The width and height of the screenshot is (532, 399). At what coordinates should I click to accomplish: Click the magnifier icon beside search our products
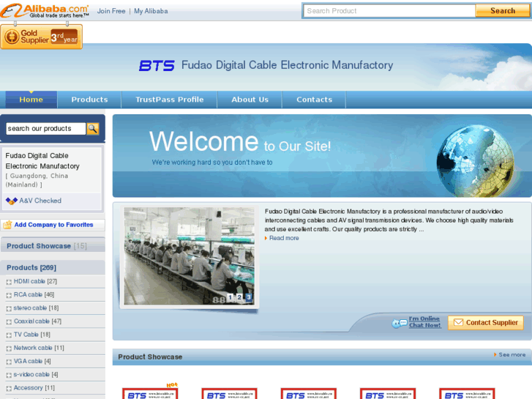tap(93, 129)
